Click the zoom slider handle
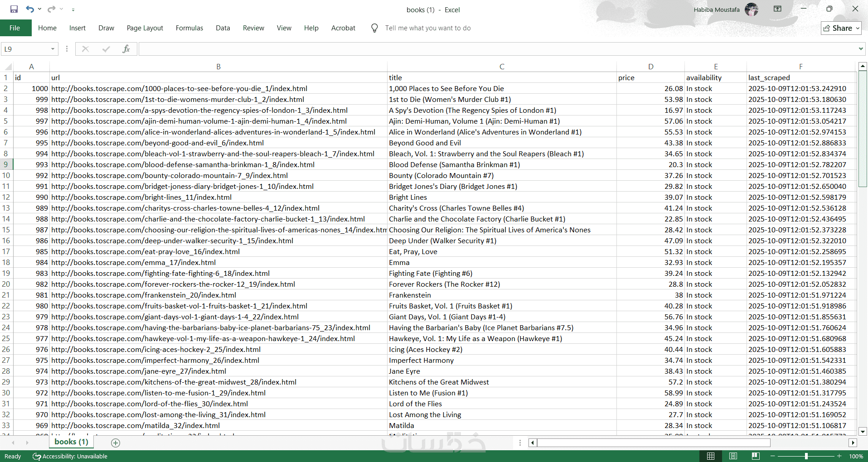The height and width of the screenshot is (462, 868). coord(806,456)
